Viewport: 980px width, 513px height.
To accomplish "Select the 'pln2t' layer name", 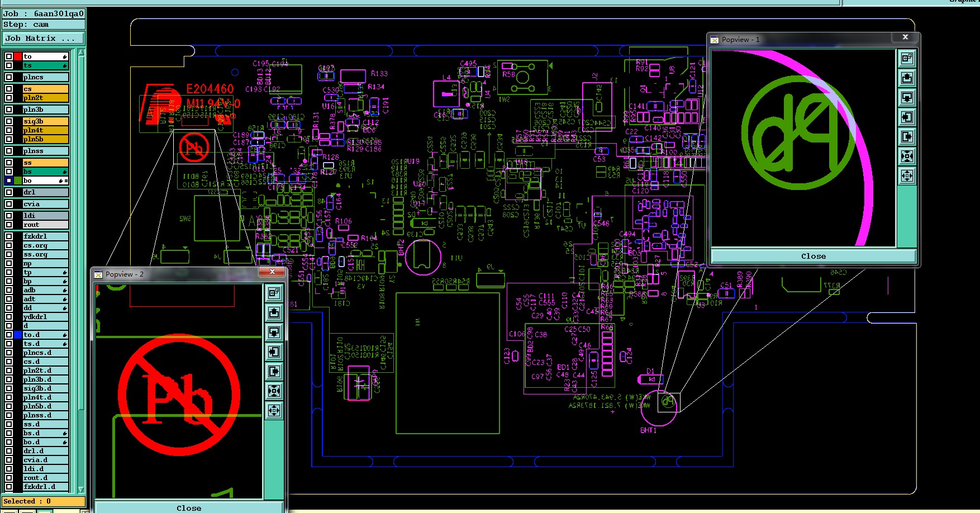I will pyautogui.click(x=45, y=98).
